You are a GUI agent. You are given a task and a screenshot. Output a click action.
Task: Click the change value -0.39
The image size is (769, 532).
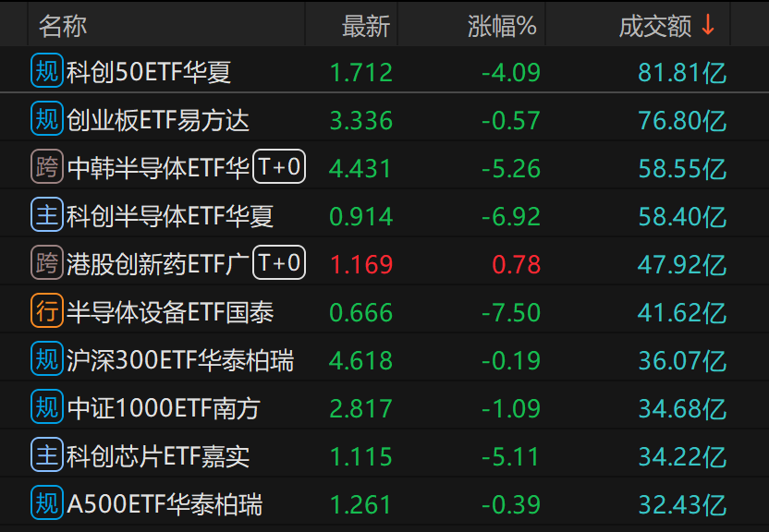click(511, 504)
